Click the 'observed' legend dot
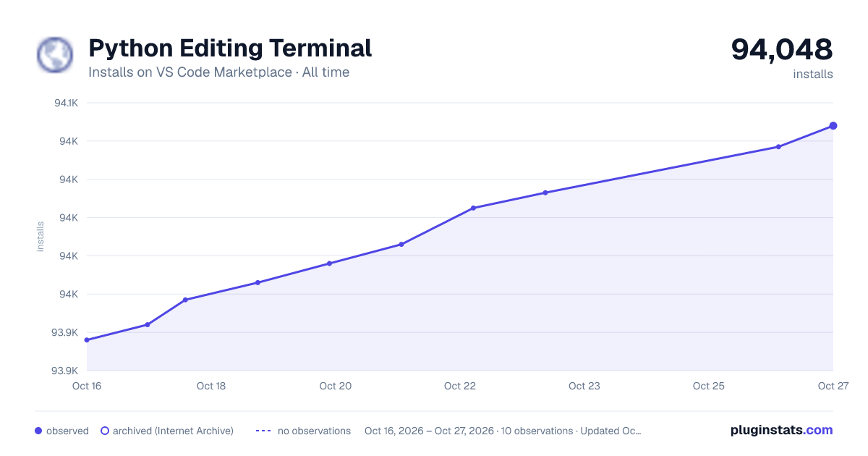 coord(38,431)
